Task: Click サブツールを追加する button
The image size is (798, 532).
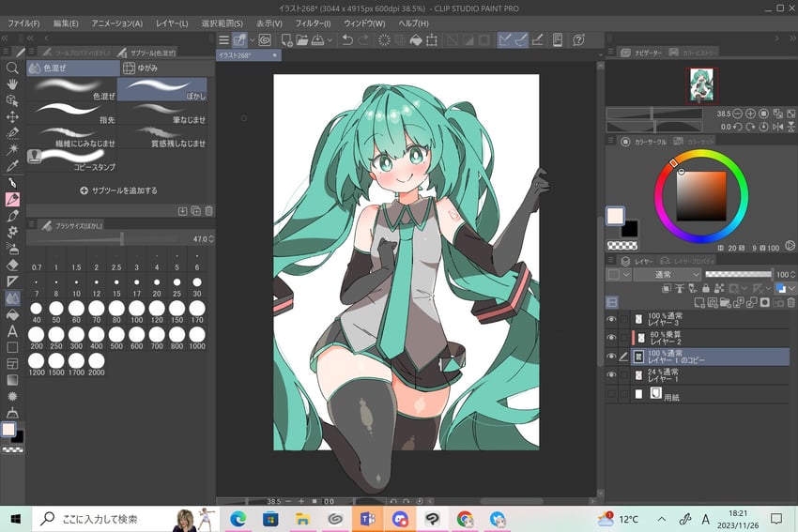Action: click(118, 190)
